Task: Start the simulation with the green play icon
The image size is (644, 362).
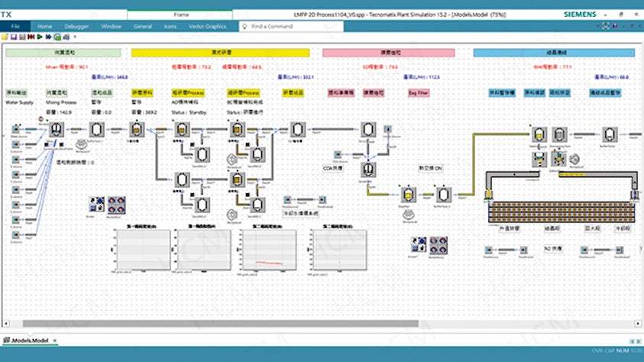Action: pyautogui.click(x=40, y=37)
